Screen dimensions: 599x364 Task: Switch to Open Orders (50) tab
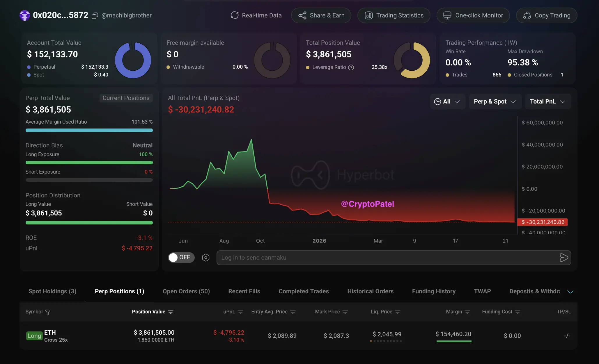(x=186, y=291)
